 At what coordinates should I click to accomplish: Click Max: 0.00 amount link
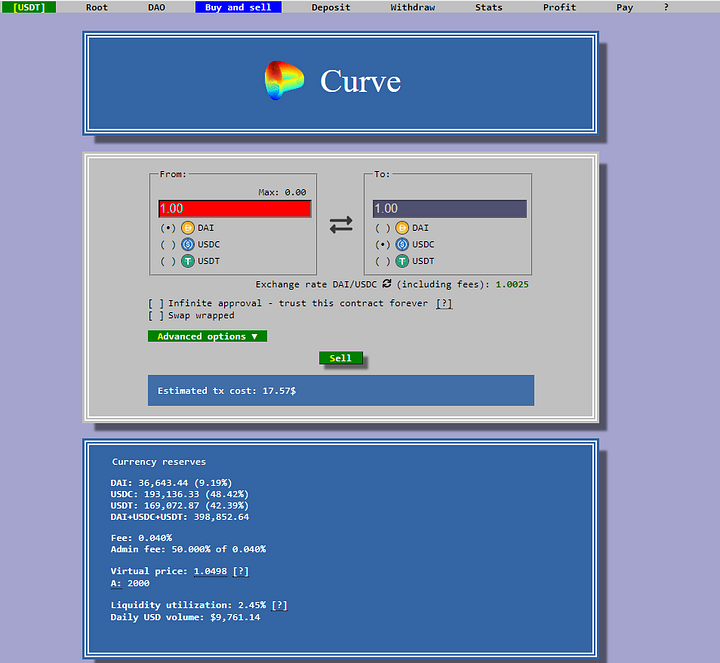(282, 192)
